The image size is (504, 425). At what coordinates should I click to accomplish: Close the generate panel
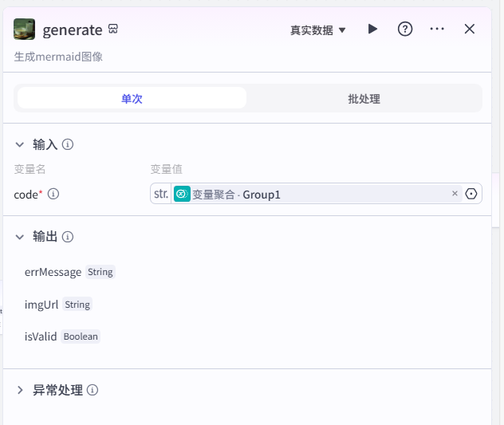click(470, 29)
